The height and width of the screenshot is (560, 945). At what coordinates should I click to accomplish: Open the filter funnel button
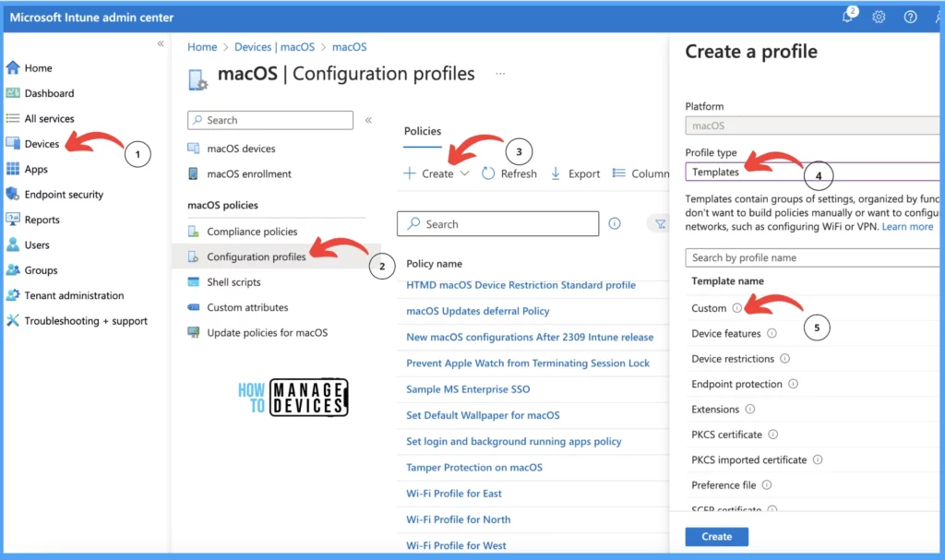click(x=660, y=223)
